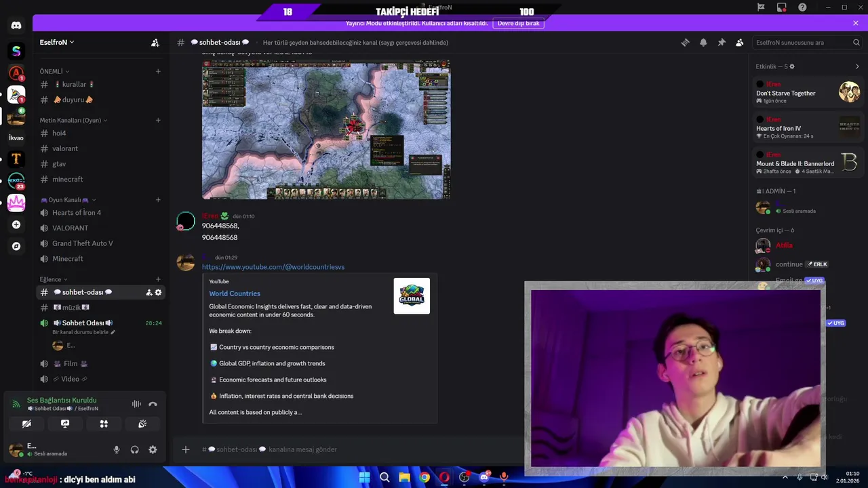Open Windows taskbar search icon
This screenshot has width=868, height=488.
[x=384, y=477]
